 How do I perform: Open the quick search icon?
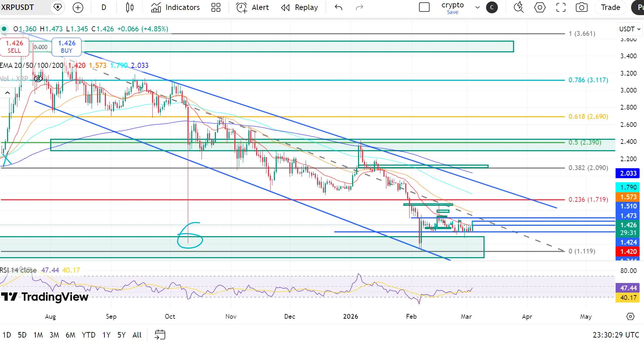519,7
